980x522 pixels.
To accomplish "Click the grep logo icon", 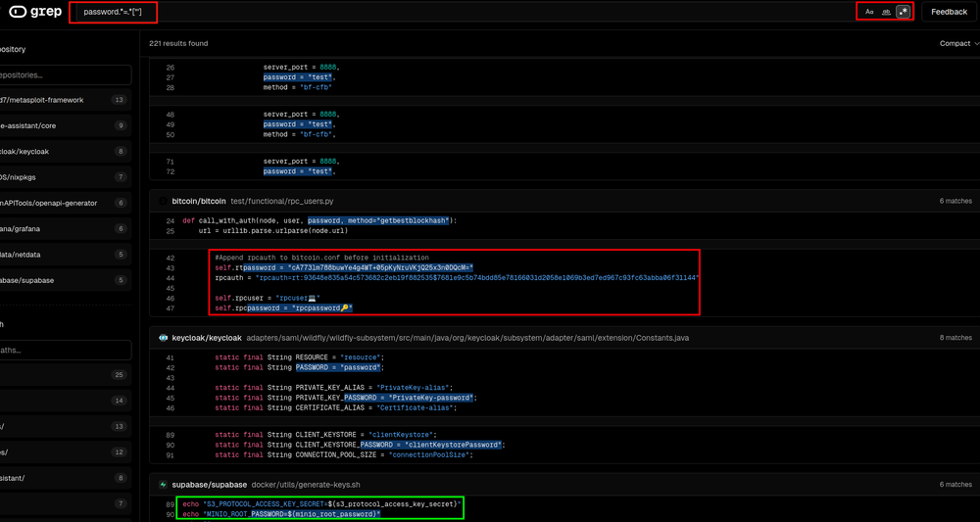I will coord(17,12).
